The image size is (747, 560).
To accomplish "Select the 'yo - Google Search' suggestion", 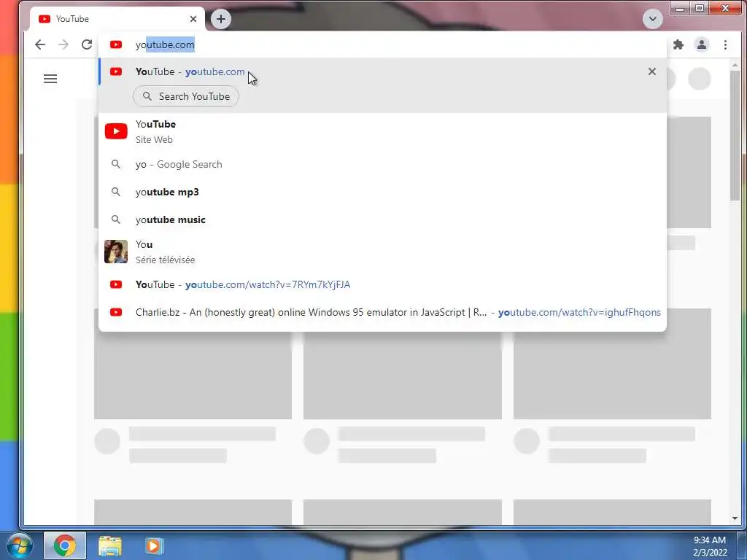I will pos(382,164).
